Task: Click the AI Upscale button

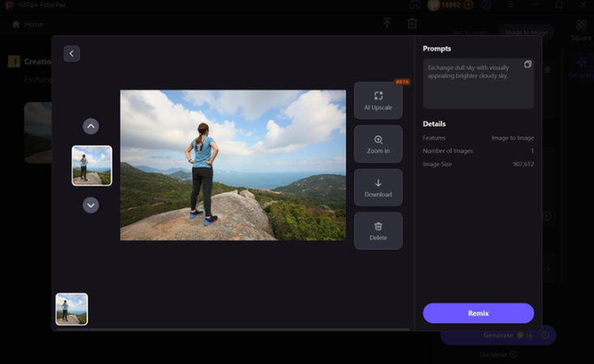Action: (x=378, y=100)
